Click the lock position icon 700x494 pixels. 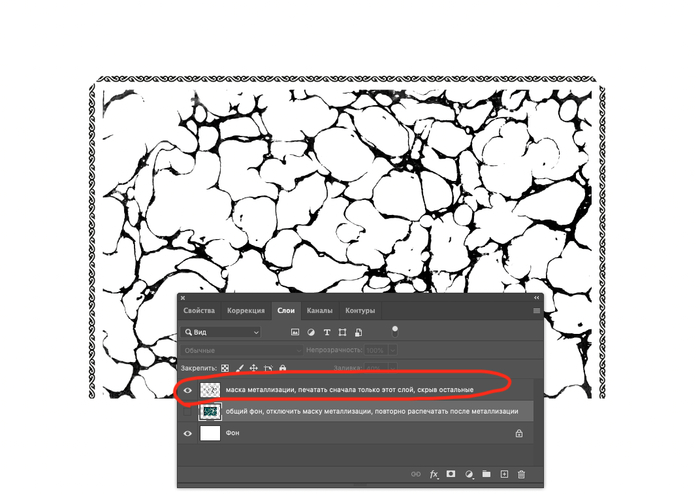click(x=254, y=368)
